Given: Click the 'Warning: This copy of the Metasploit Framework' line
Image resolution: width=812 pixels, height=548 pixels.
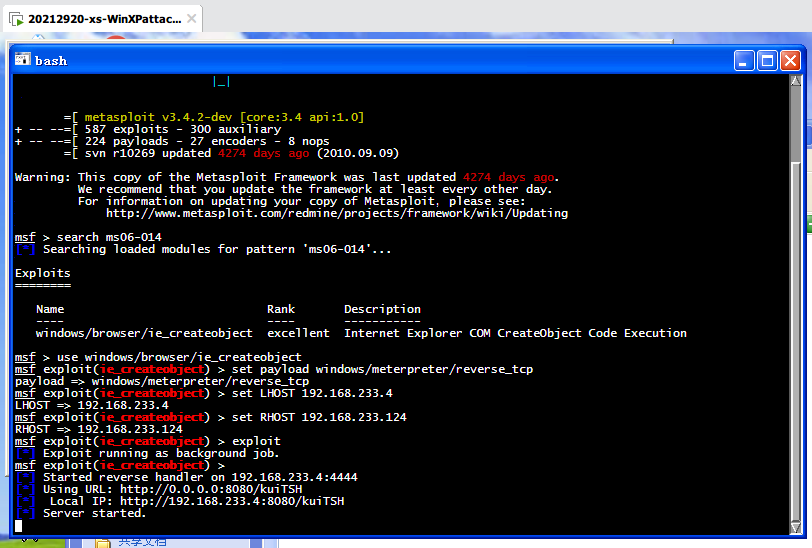Looking at the screenshot, I should coord(287,177).
